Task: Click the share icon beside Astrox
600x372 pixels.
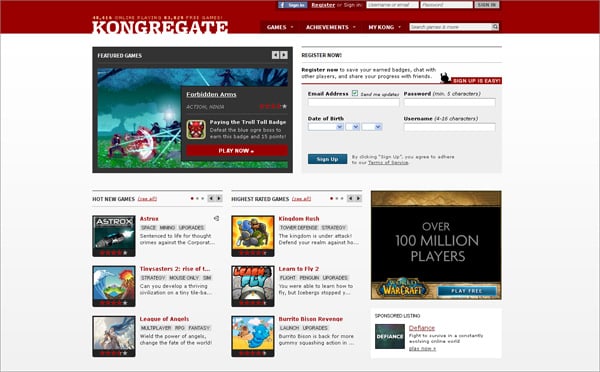Action: 216,219
